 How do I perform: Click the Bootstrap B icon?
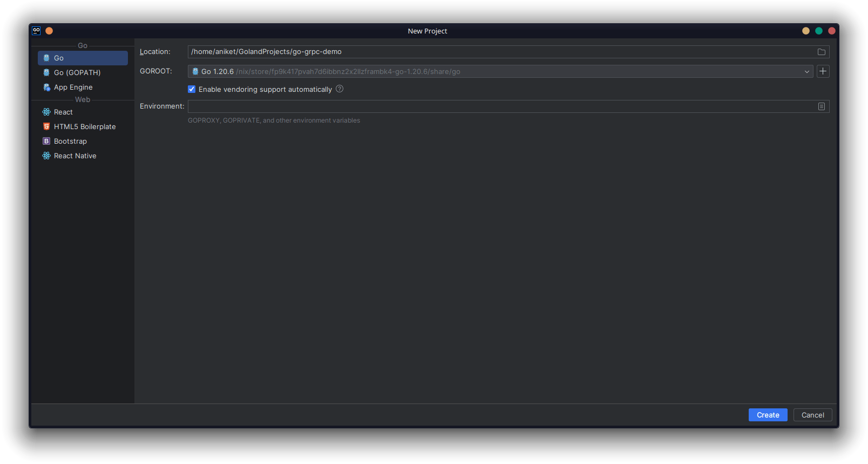[x=46, y=141]
